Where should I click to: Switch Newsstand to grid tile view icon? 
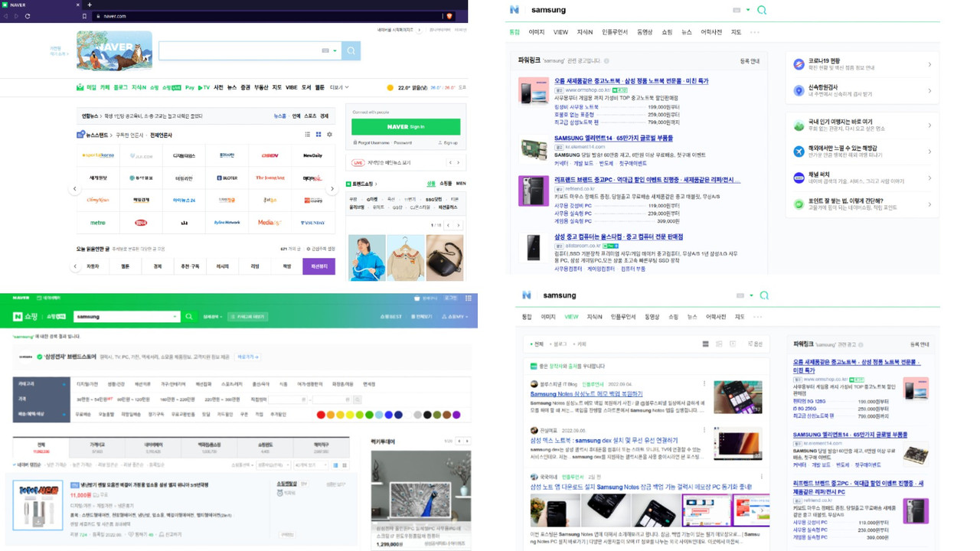318,135
